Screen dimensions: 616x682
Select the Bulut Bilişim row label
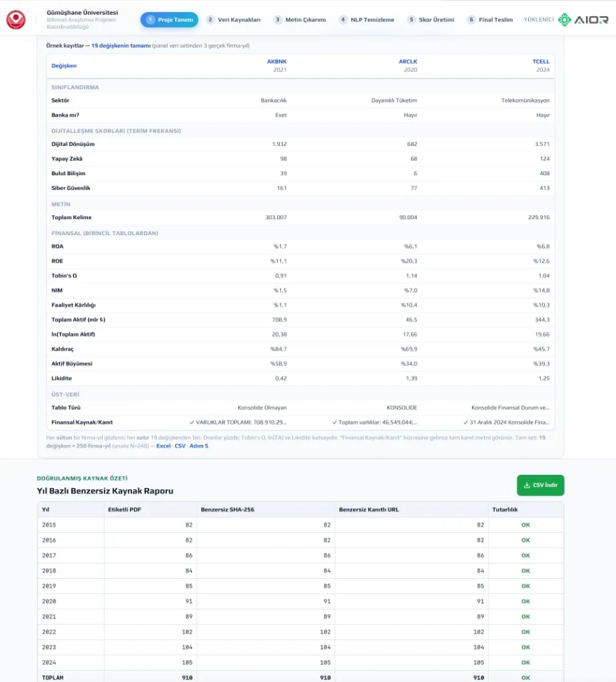tap(69, 173)
